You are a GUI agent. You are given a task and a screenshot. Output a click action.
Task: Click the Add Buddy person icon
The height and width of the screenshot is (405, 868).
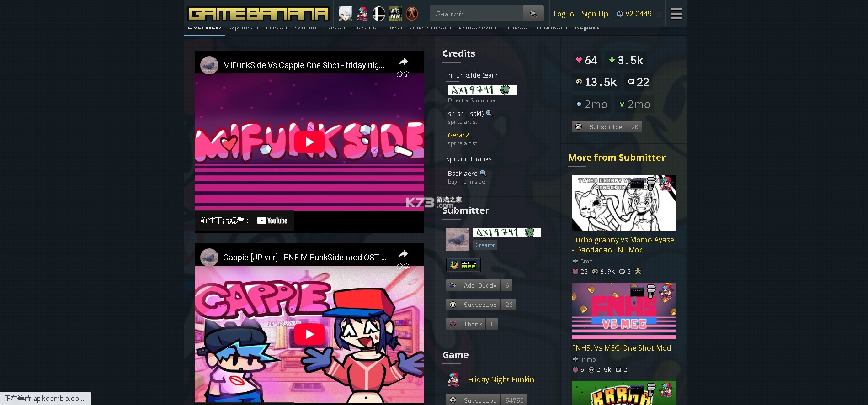pyautogui.click(x=453, y=285)
